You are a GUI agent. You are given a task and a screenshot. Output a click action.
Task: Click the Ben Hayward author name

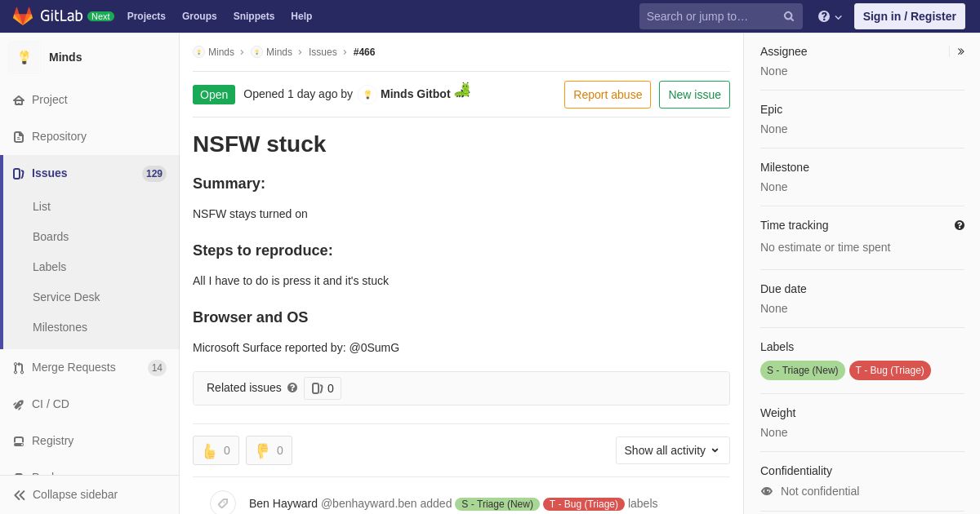[283, 503]
